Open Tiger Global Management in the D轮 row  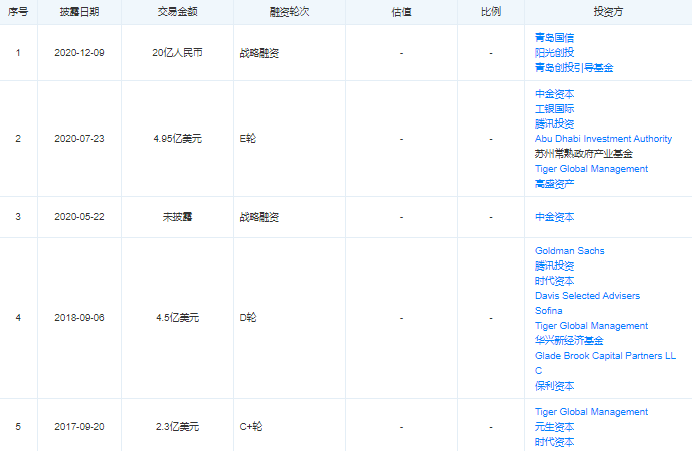click(591, 326)
